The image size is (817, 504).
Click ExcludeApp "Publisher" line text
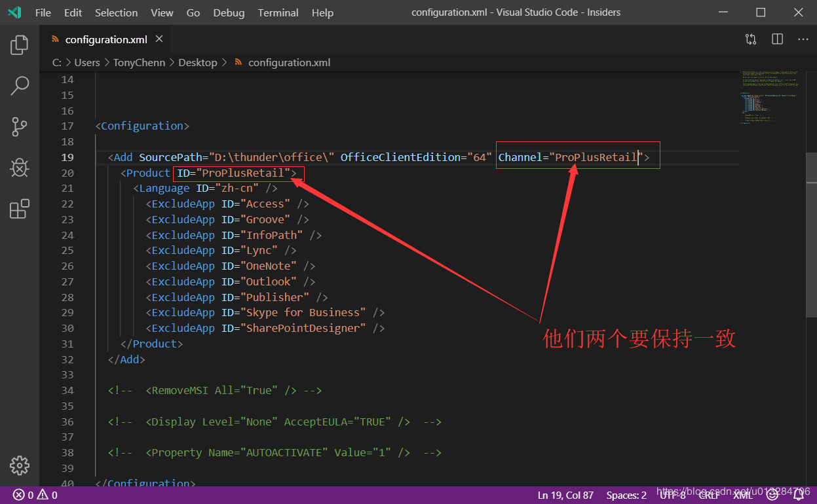tap(237, 297)
